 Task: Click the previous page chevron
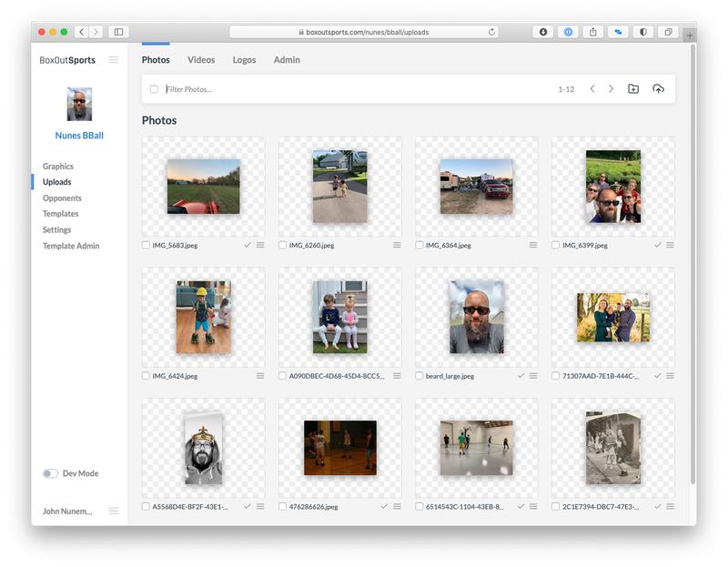591,88
